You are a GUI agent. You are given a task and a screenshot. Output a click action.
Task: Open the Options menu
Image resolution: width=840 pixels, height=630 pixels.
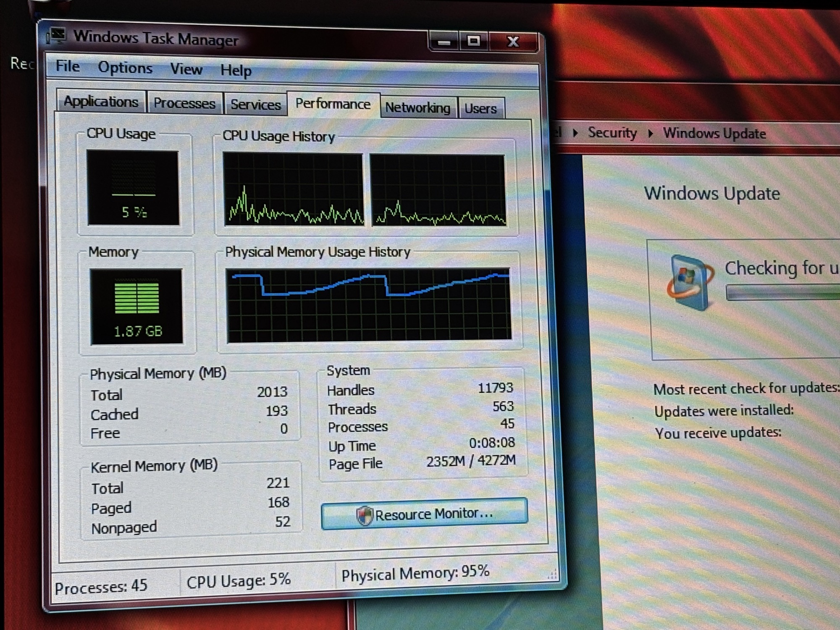coord(125,68)
